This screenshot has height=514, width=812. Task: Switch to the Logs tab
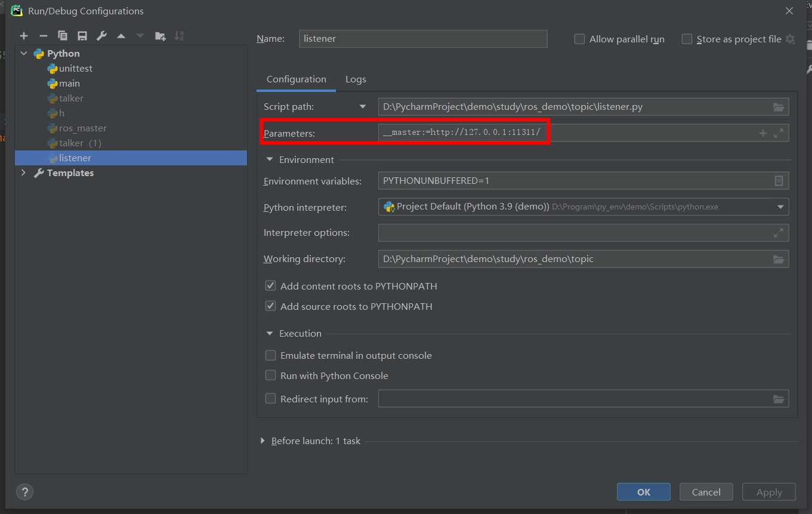356,79
